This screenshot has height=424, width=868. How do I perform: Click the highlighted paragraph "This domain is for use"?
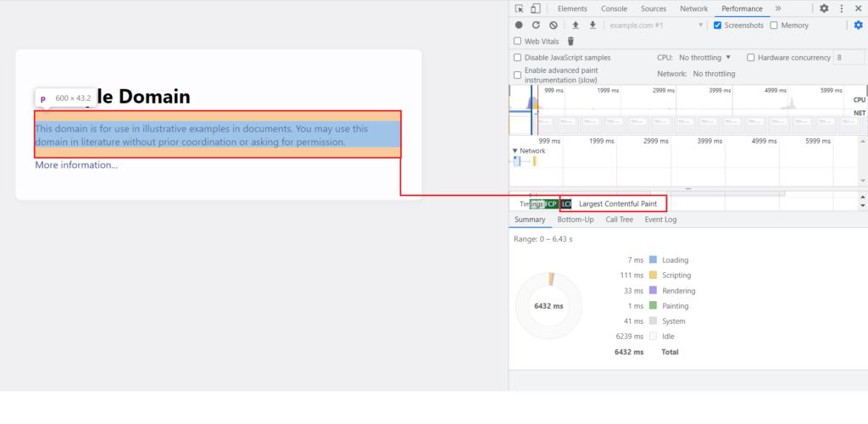(218, 135)
